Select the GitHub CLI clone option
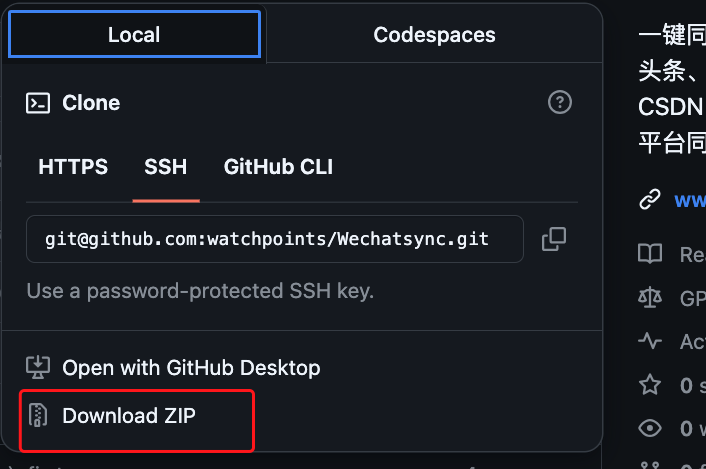706x469 pixels. pyautogui.click(x=278, y=167)
